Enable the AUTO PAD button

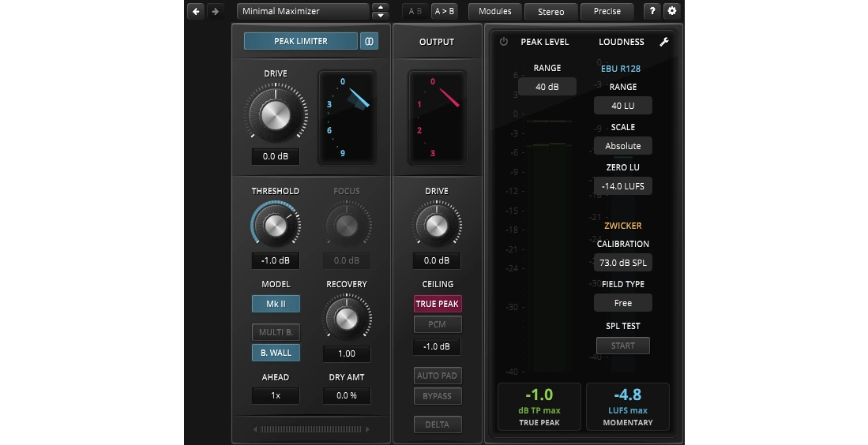[438, 376]
